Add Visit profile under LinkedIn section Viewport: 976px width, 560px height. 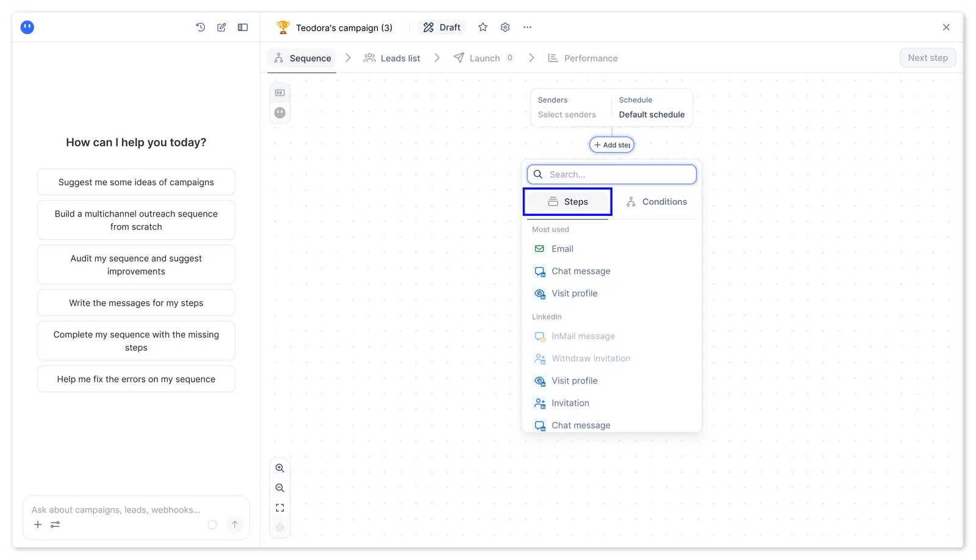pyautogui.click(x=612, y=381)
